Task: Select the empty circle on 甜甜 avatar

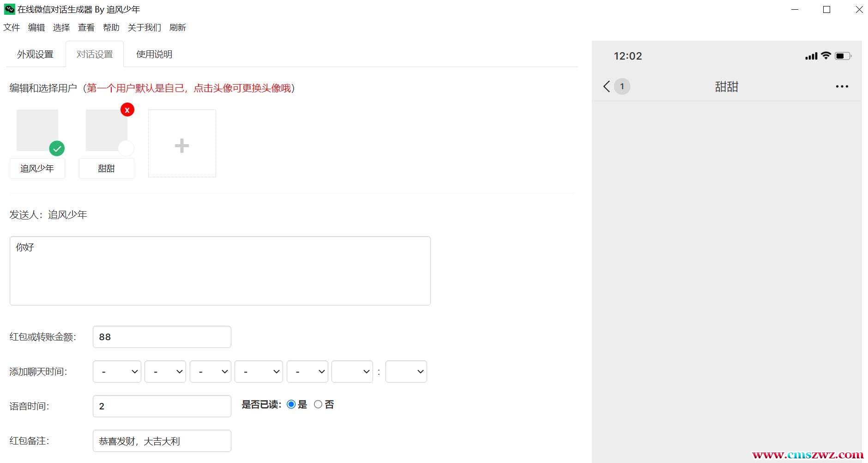Action: (126, 148)
